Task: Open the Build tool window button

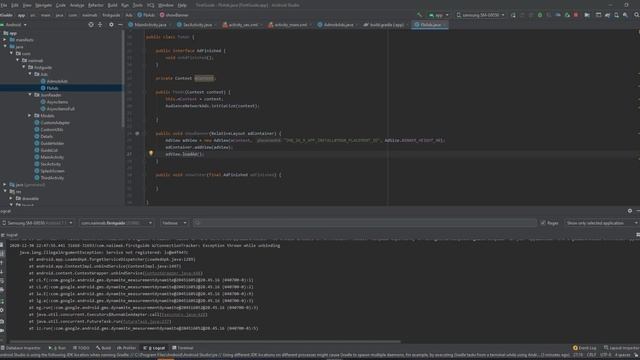Action: coord(103,348)
